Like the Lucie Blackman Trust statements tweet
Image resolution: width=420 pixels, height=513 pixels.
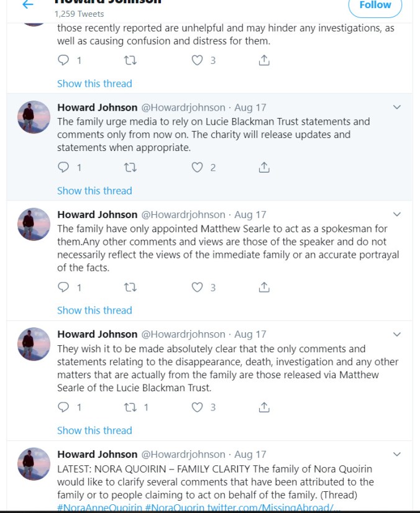pos(197,167)
